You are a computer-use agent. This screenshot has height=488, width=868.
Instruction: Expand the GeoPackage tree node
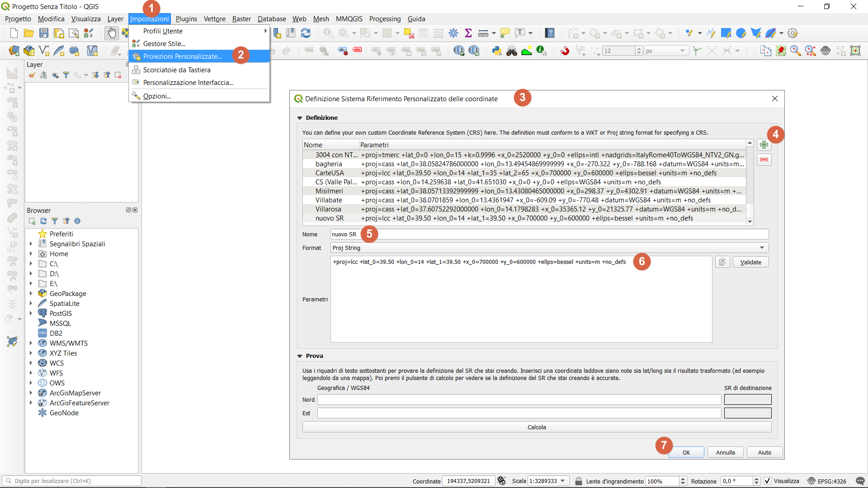(x=31, y=293)
